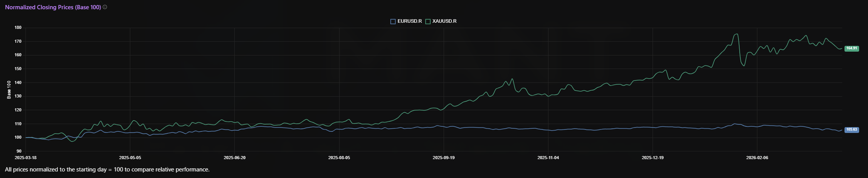Click the 100 baseline label on the y-axis
Screen dimensions: 868x178
point(18,138)
